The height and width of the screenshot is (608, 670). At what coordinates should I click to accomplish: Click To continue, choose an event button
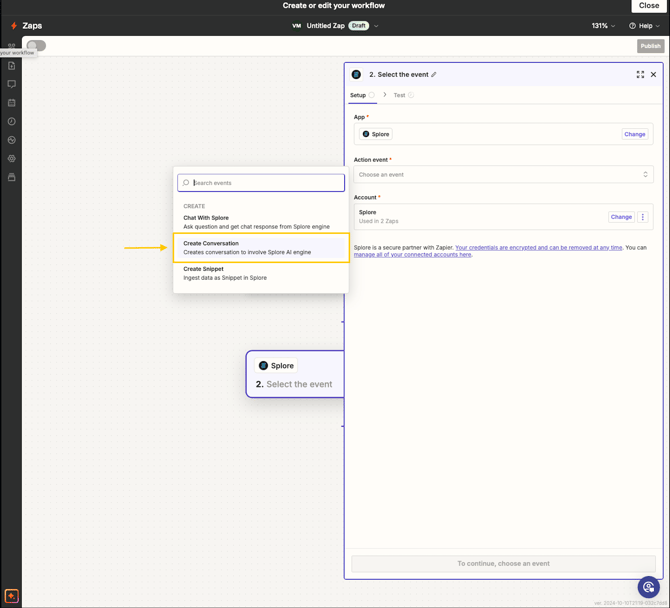[503, 564]
